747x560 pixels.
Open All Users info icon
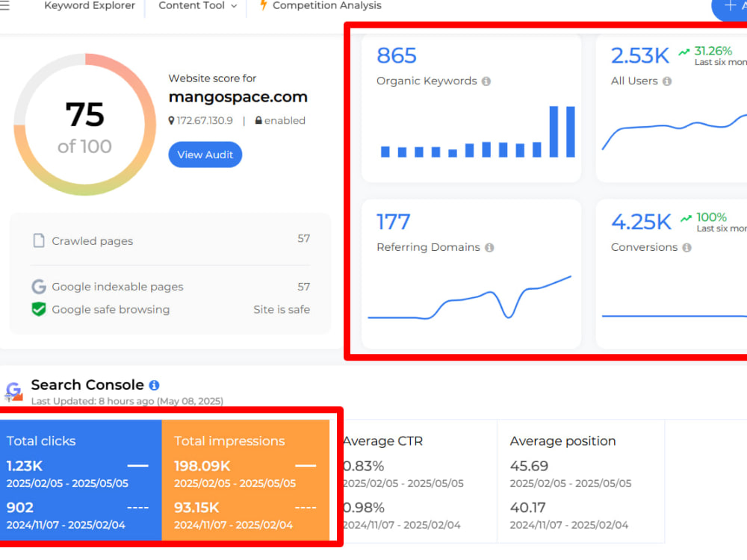pyautogui.click(x=667, y=81)
